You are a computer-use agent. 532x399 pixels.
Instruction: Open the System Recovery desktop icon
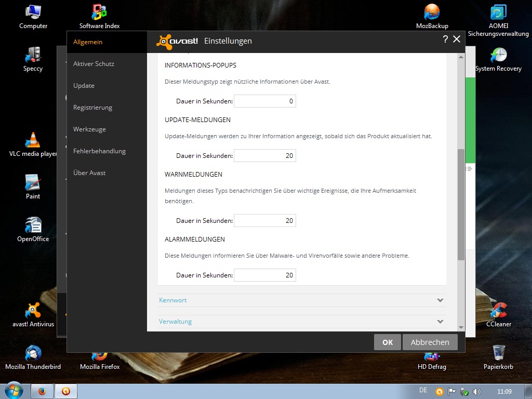point(498,59)
